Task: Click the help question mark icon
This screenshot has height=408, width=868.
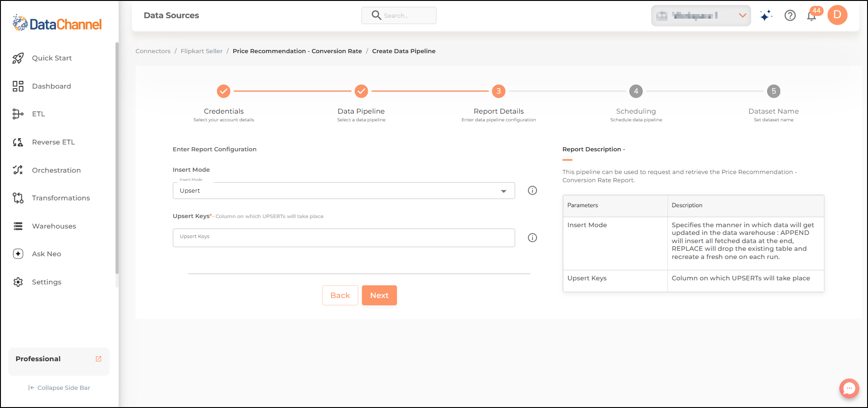Action: tap(790, 16)
